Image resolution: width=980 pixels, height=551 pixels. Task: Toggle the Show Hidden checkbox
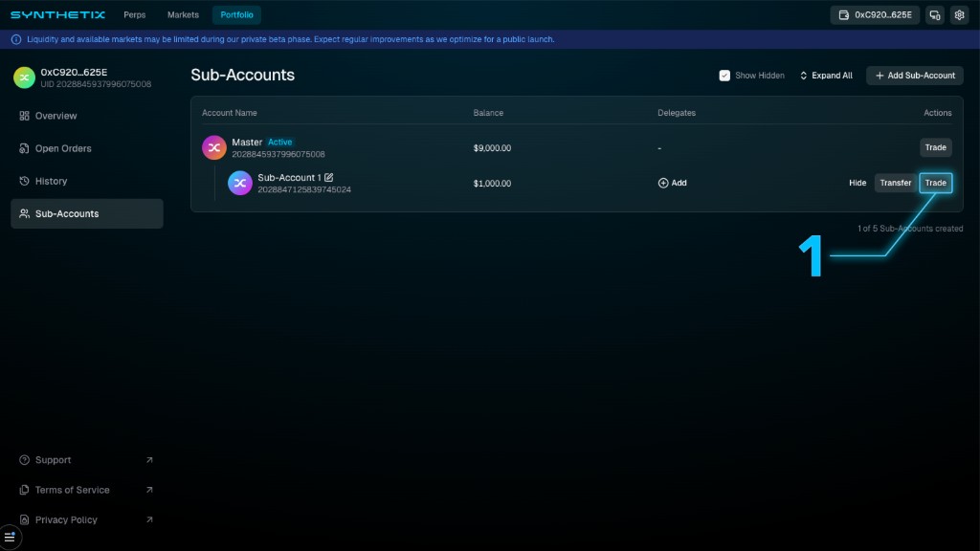(x=724, y=76)
